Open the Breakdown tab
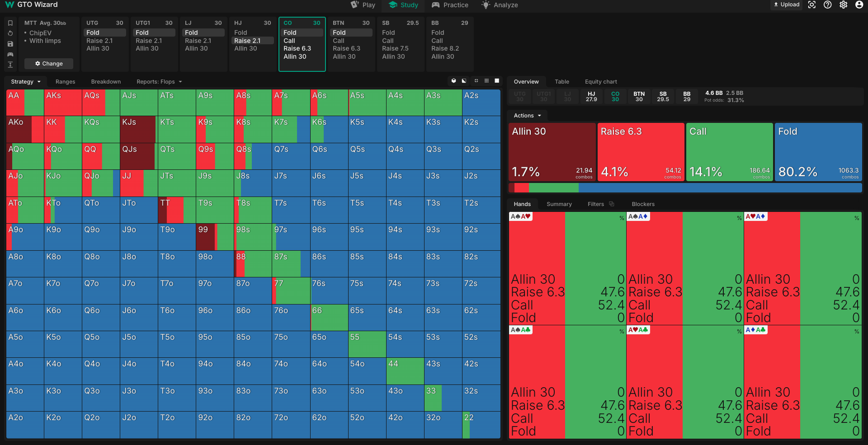Image resolution: width=868 pixels, height=445 pixels. pyautogui.click(x=106, y=82)
